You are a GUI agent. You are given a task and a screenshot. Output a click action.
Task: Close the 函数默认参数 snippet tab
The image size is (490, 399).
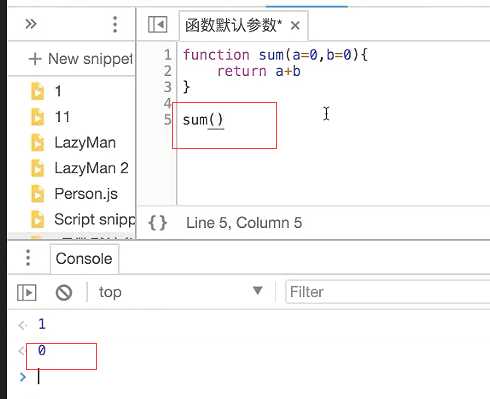click(x=295, y=26)
